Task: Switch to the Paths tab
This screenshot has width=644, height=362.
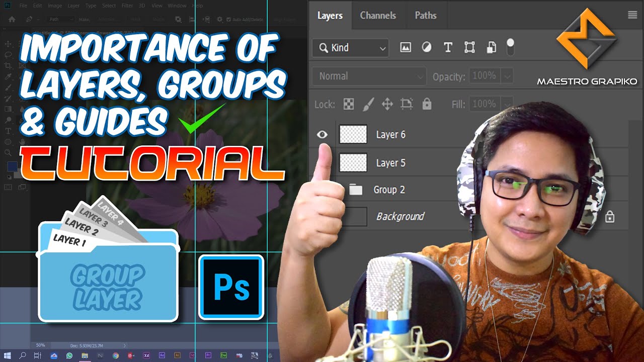Action: [x=426, y=15]
